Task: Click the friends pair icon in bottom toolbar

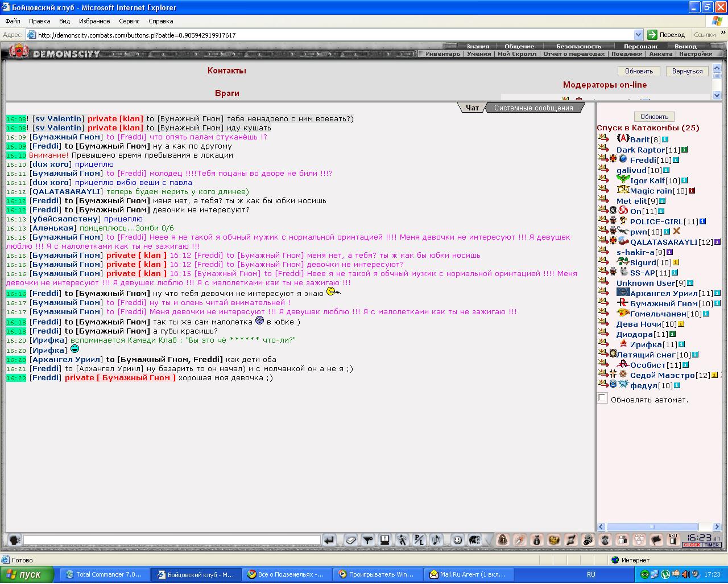Action: (x=622, y=540)
